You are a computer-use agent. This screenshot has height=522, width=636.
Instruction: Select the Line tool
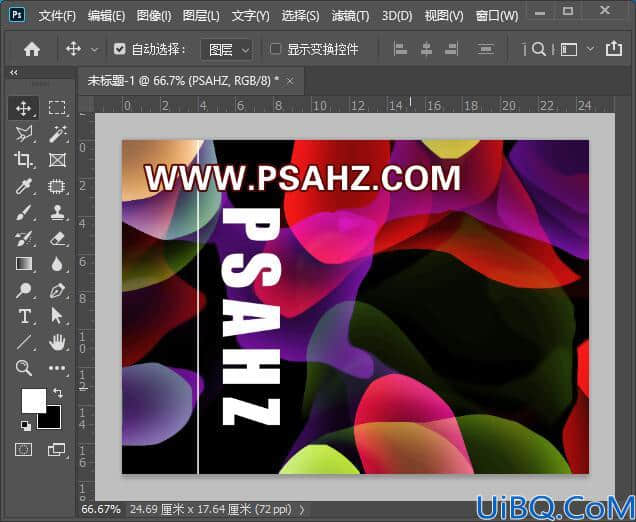click(24, 342)
